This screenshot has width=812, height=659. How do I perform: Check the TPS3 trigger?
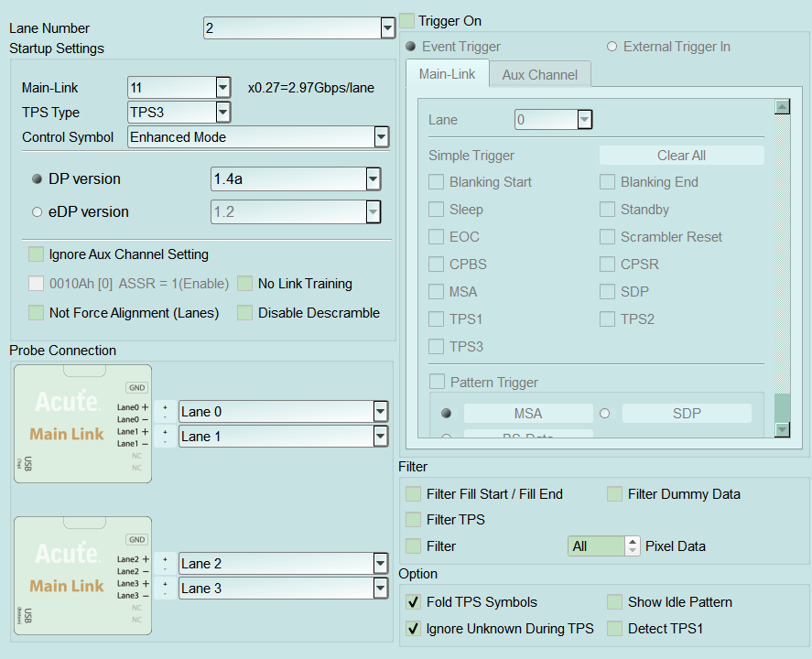pyautogui.click(x=437, y=346)
